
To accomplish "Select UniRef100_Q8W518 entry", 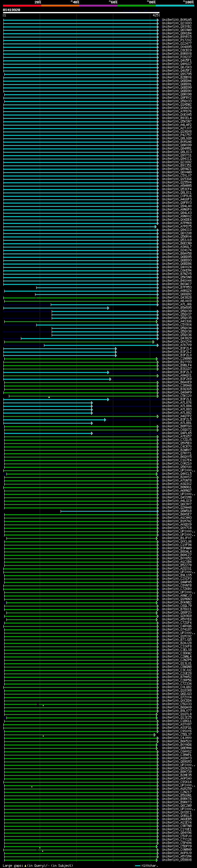I will coord(177,511).
